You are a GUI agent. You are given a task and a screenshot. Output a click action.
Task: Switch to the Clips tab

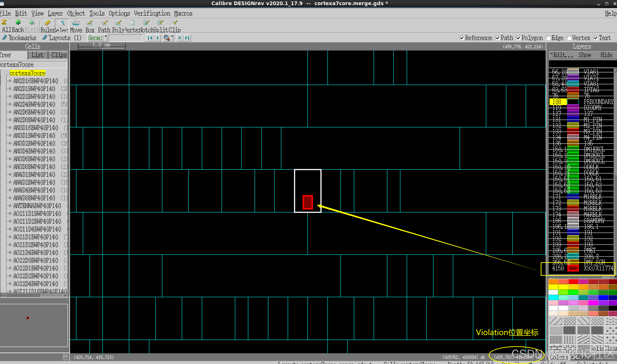coord(59,55)
